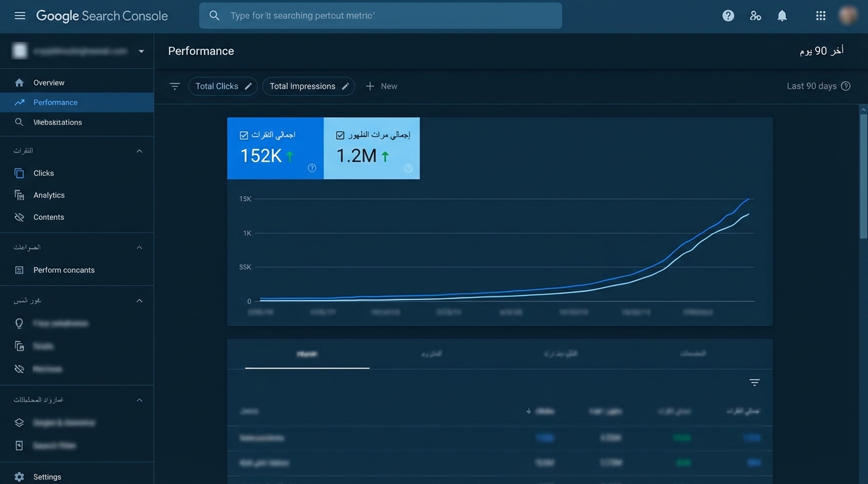Edit the Total Clicks filter pencil

coord(249,86)
